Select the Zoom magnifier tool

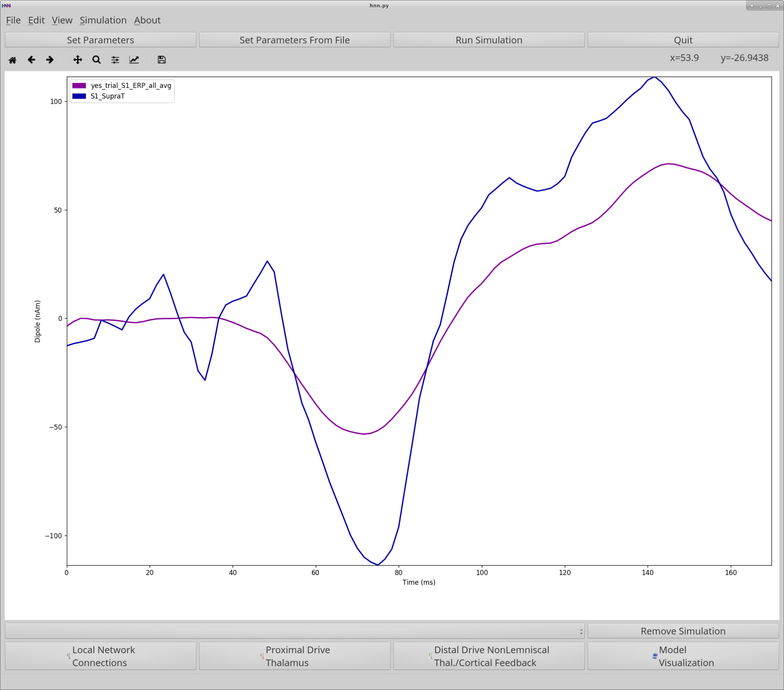click(96, 60)
